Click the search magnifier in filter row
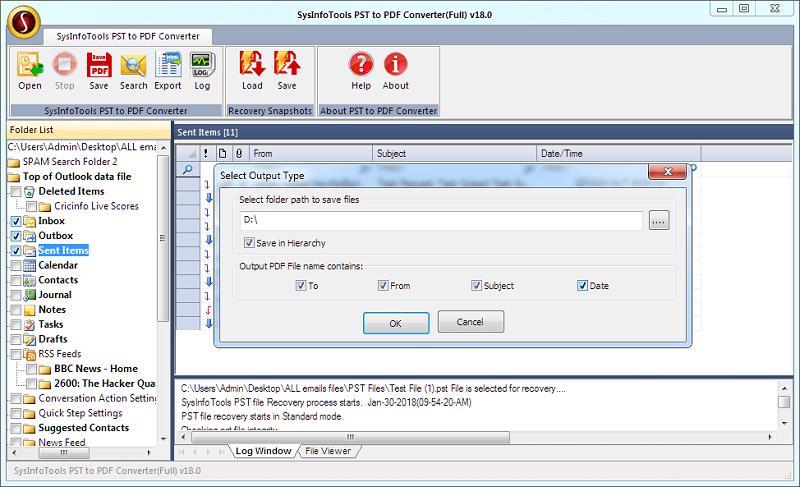 (x=188, y=169)
